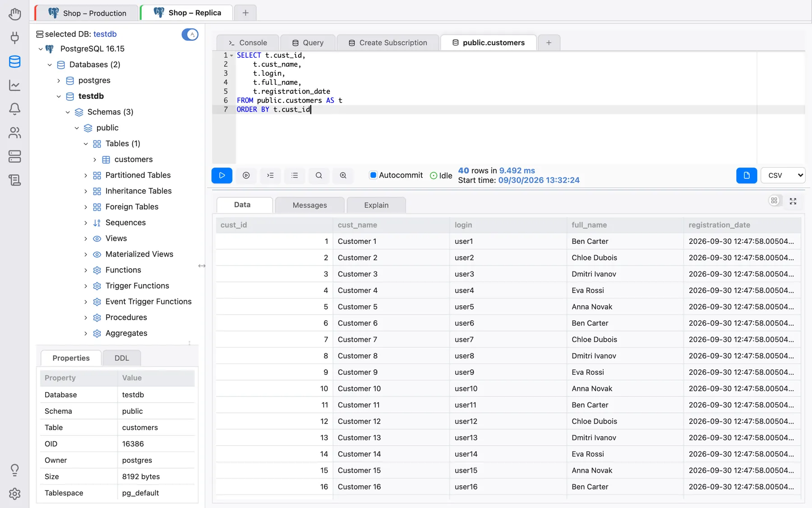Open the server storage icon

14,157
